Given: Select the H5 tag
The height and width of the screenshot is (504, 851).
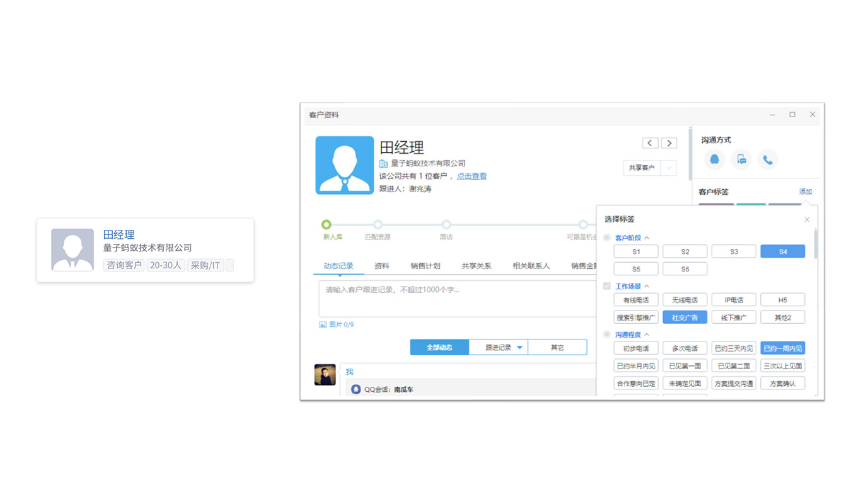Looking at the screenshot, I should 783,300.
